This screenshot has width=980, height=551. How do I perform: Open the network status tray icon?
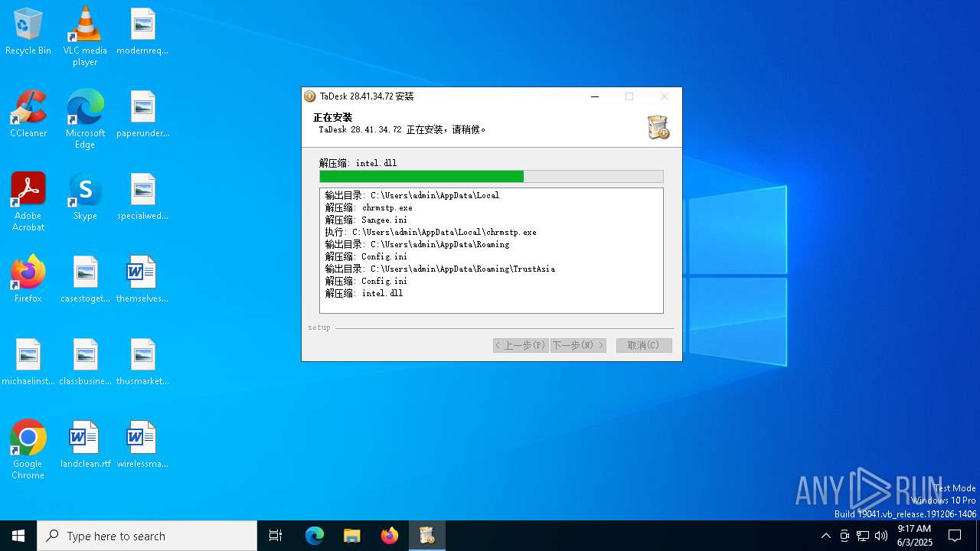click(863, 536)
